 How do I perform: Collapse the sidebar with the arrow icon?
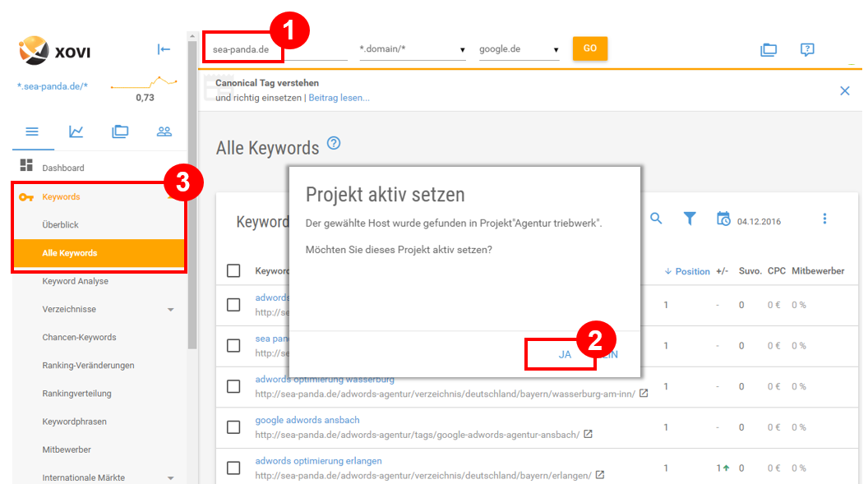(x=164, y=50)
